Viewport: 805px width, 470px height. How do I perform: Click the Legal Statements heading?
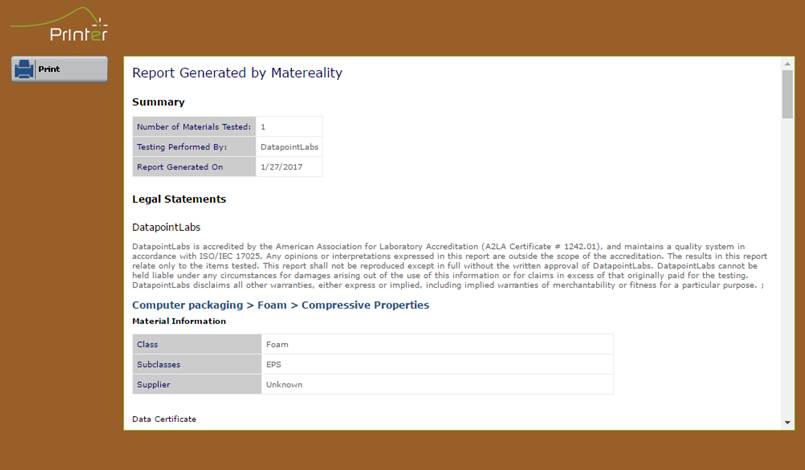179,199
